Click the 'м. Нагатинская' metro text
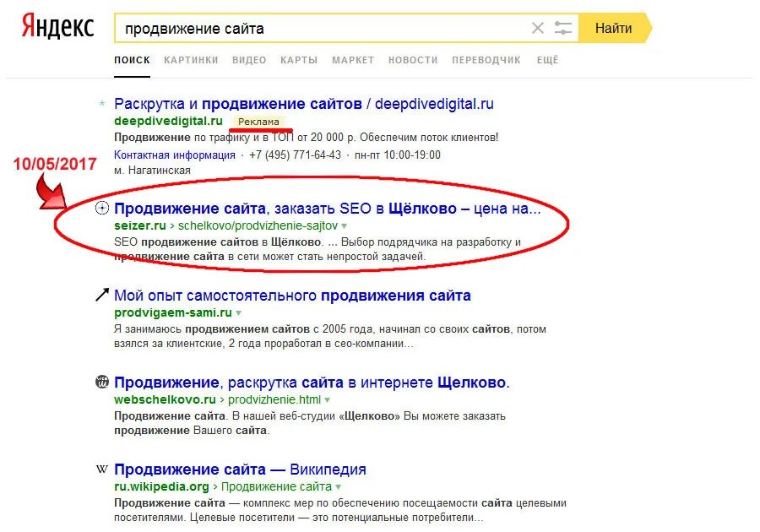This screenshot has height=532, width=760. [152, 170]
